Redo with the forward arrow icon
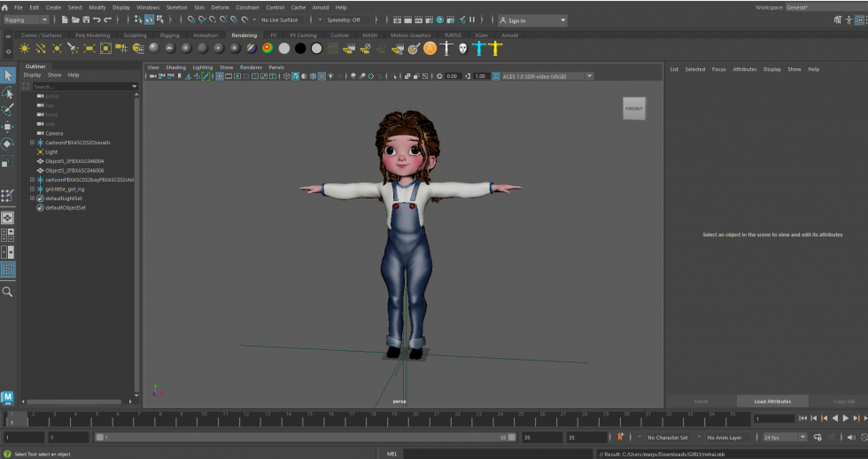This screenshot has height=459, width=868. point(107,19)
